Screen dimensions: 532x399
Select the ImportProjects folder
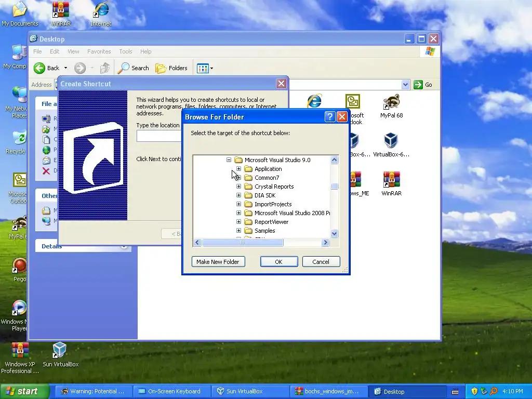pos(273,204)
